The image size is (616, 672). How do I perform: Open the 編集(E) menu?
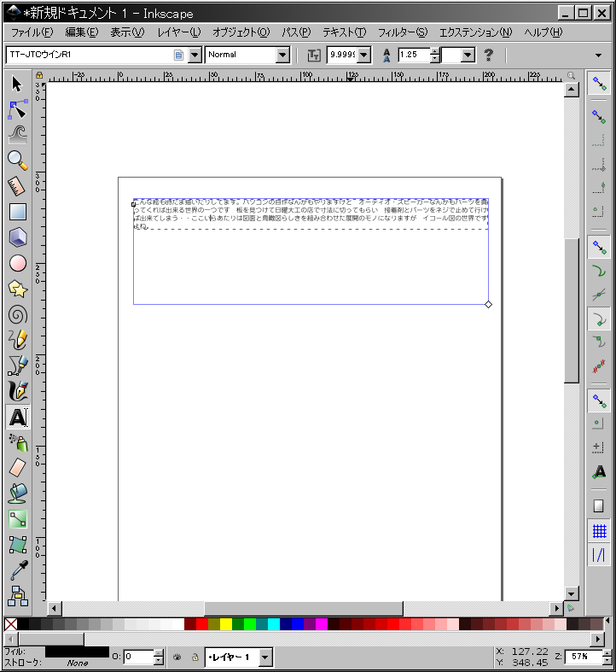pyautogui.click(x=81, y=32)
